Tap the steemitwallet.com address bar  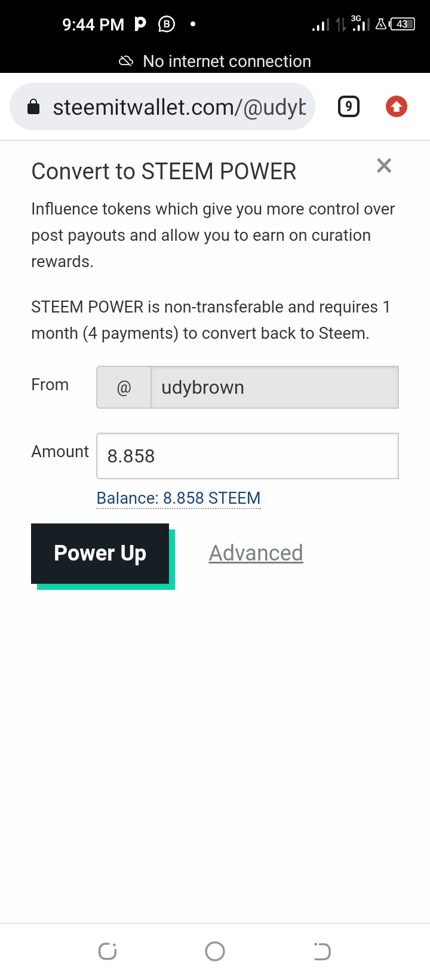[x=179, y=108]
